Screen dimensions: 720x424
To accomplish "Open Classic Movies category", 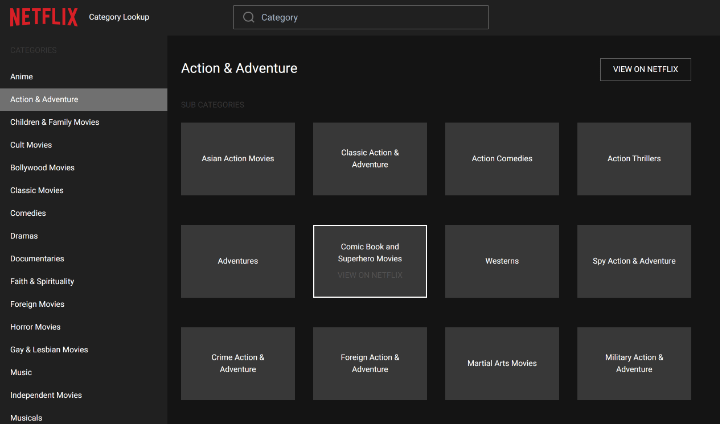I will pos(84,191).
